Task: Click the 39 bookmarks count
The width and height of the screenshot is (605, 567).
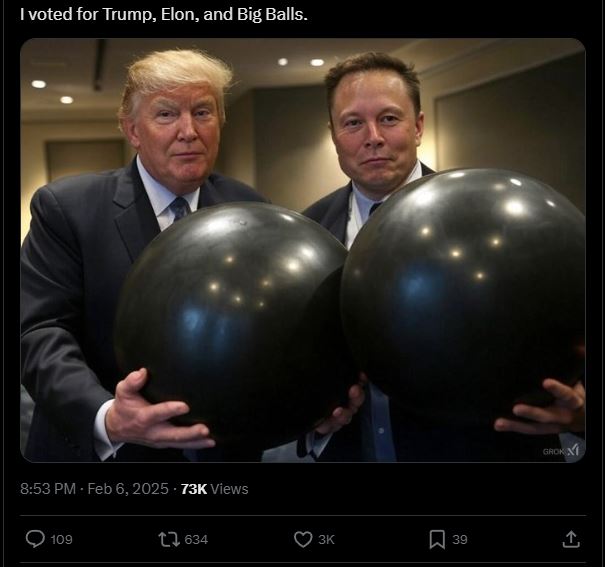Action: pyautogui.click(x=460, y=539)
